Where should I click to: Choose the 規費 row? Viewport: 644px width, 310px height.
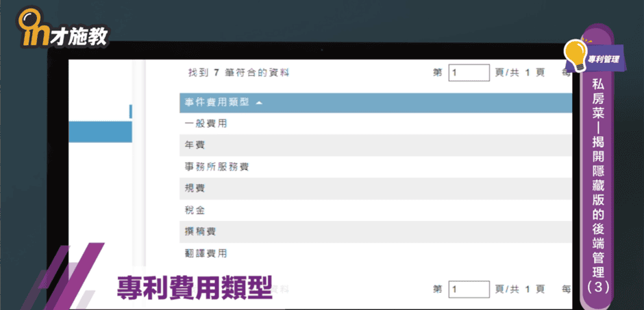pyautogui.click(x=195, y=188)
